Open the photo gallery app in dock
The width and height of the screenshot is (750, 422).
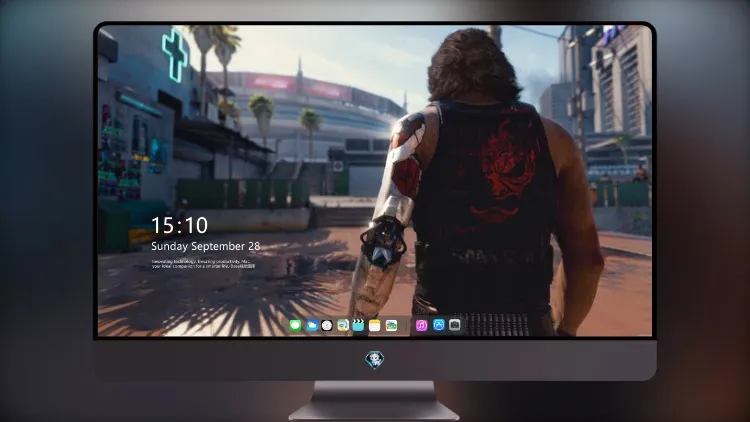391,326
